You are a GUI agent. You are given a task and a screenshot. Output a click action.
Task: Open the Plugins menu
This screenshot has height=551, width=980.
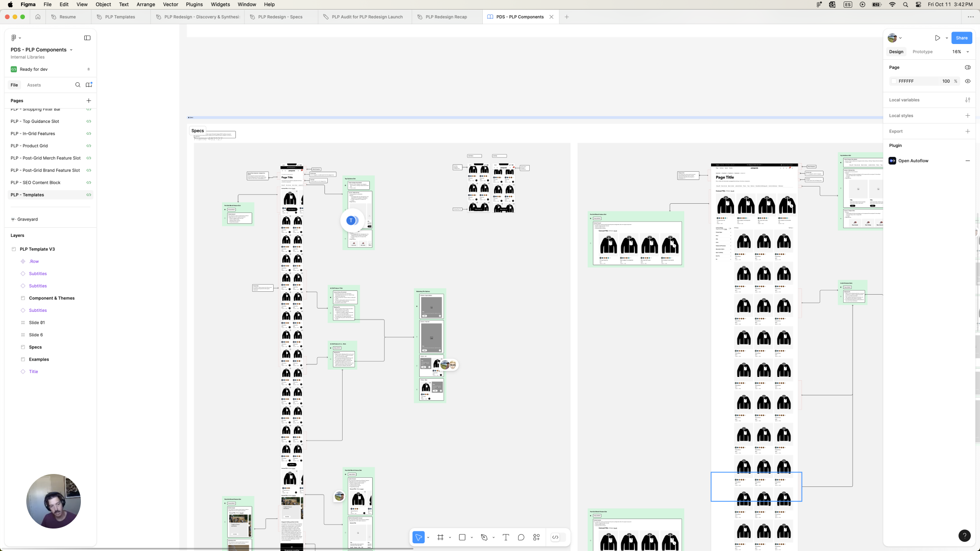(194, 4)
